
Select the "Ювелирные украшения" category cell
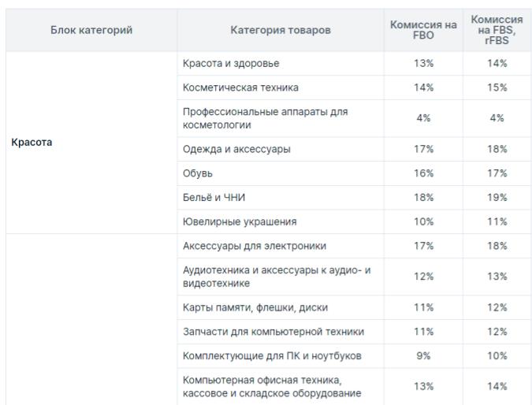(239, 221)
